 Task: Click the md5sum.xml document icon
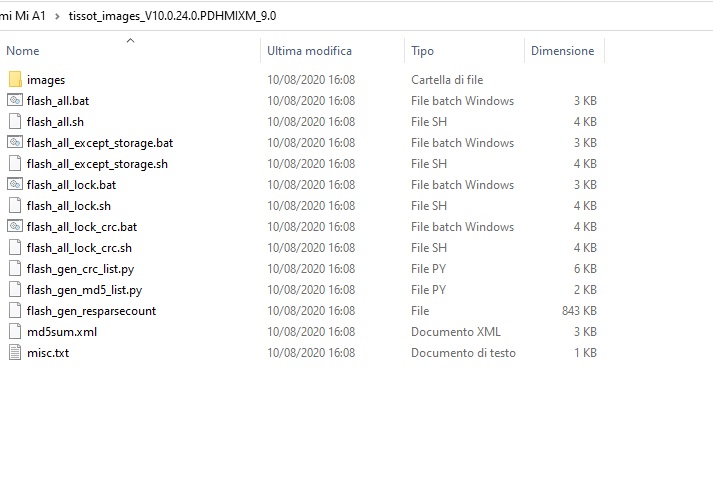click(x=15, y=331)
